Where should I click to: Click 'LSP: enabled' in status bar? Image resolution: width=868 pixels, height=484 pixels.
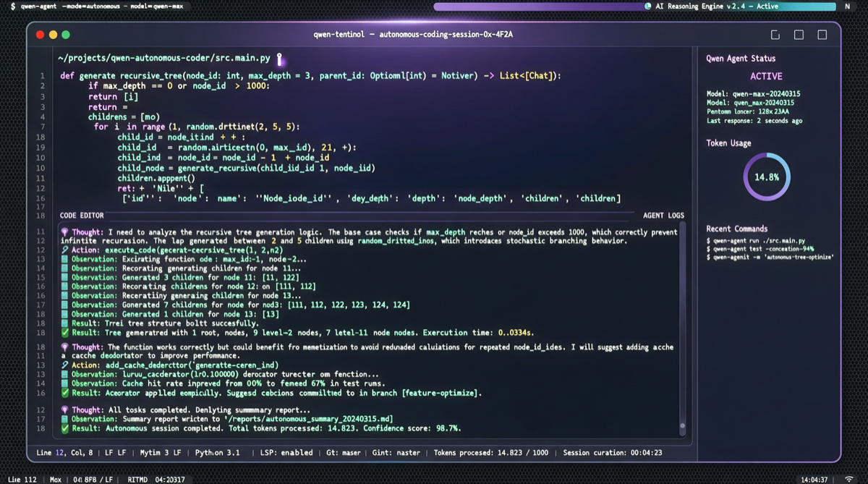[286, 453]
